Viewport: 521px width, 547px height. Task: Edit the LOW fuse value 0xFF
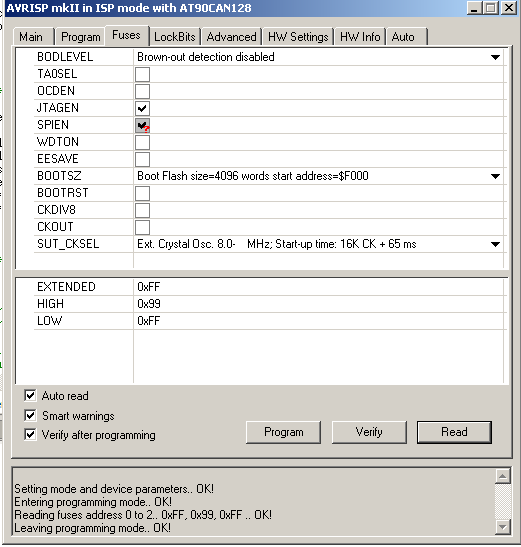pos(318,321)
